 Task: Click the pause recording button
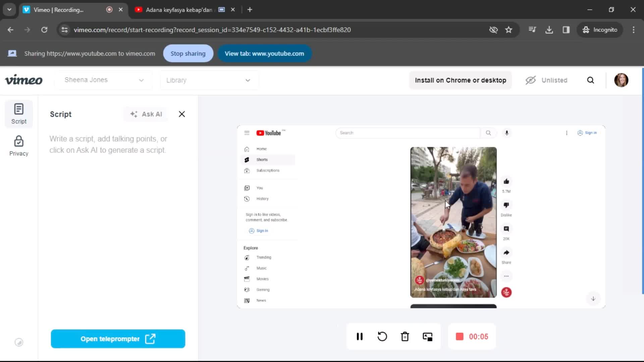(360, 337)
